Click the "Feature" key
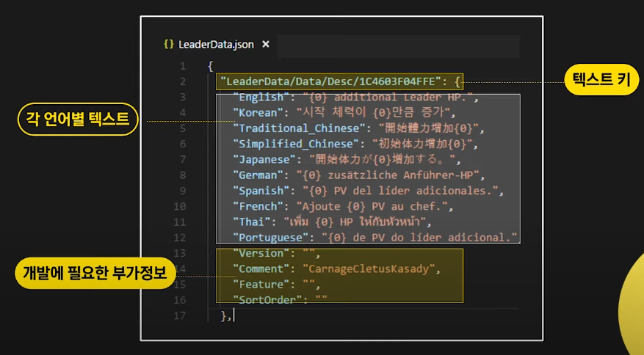Viewport: 644px width, 355px height. point(261,285)
